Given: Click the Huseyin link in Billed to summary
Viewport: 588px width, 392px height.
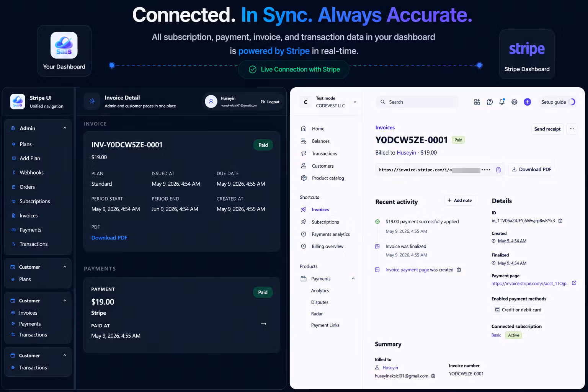Looking at the screenshot, I should [390, 367].
